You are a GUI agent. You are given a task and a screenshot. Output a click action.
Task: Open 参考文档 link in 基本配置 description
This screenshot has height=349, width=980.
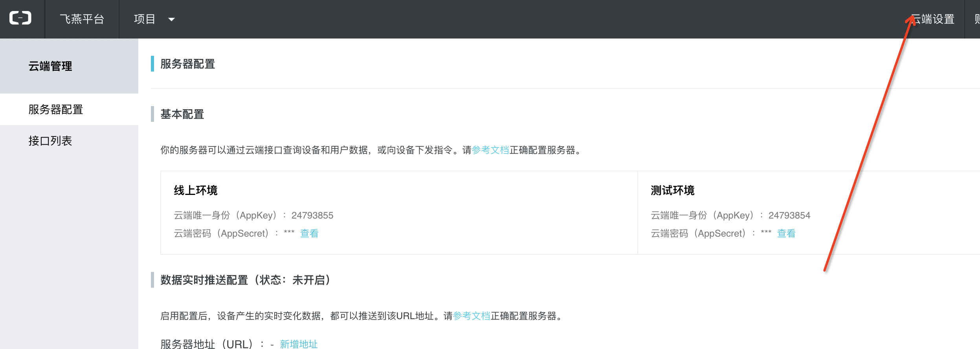point(490,150)
